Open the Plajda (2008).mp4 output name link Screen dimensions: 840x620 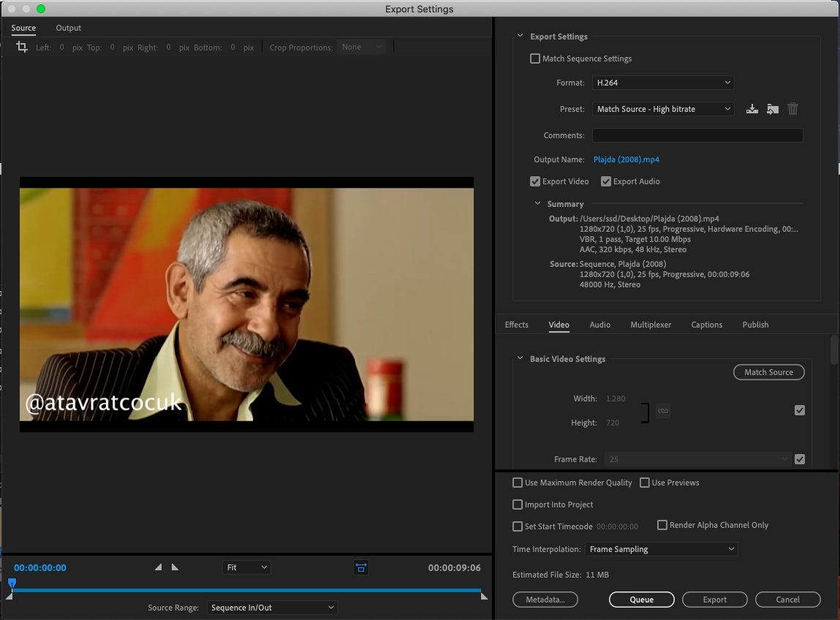coord(627,159)
